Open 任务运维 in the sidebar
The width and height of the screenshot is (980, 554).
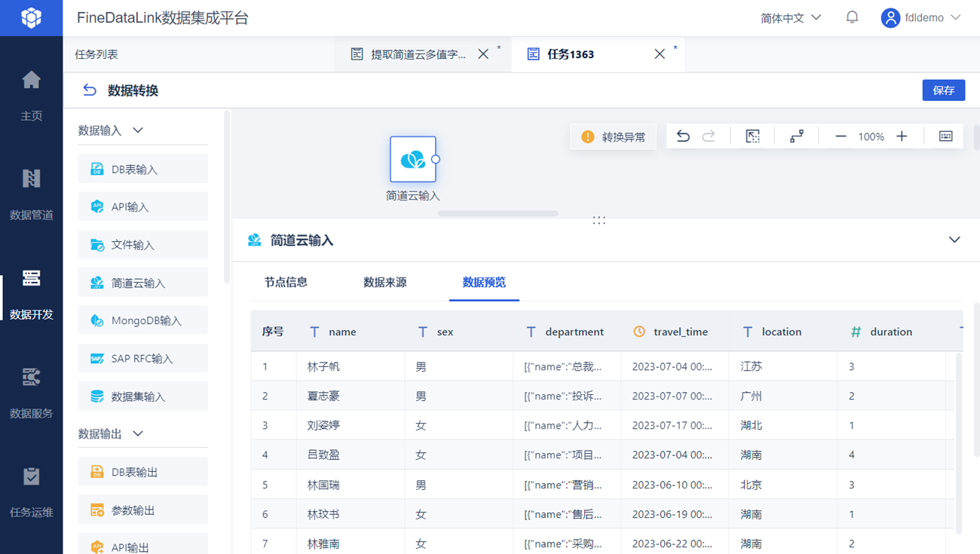click(31, 492)
